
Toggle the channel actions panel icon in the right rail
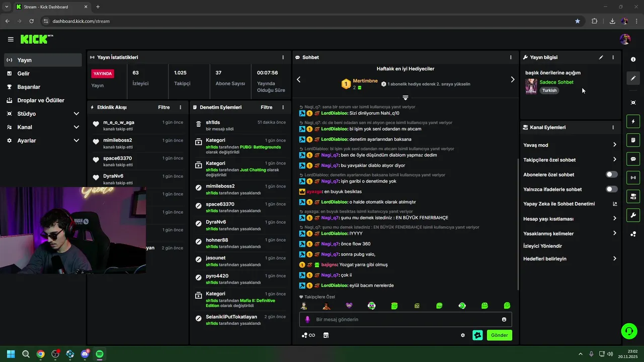point(633,196)
